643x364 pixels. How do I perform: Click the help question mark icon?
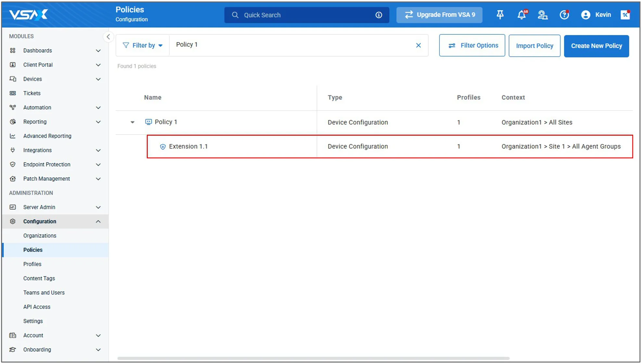coord(564,15)
